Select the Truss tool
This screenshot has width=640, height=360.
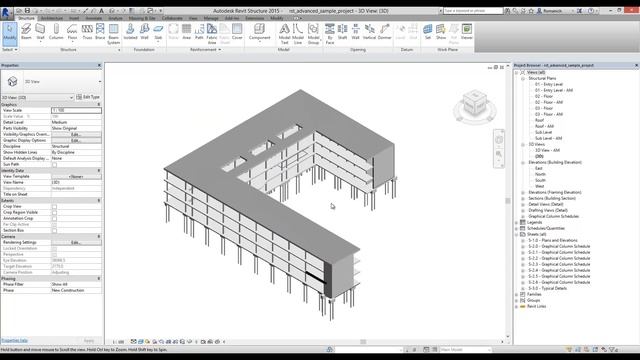(87, 32)
